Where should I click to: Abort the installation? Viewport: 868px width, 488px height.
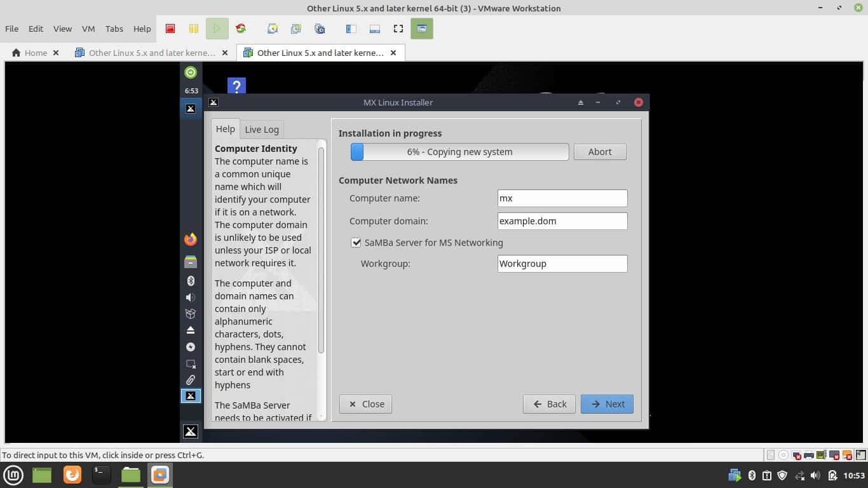pyautogui.click(x=600, y=152)
